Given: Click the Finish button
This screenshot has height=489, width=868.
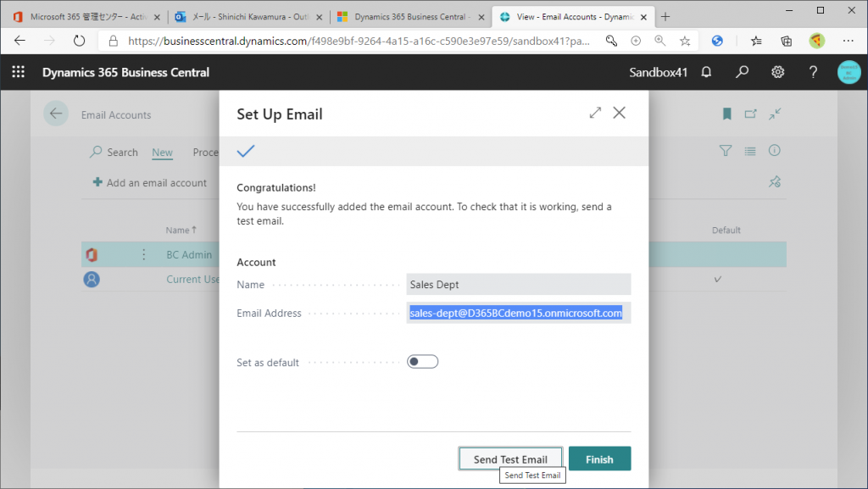Looking at the screenshot, I should tap(599, 459).
